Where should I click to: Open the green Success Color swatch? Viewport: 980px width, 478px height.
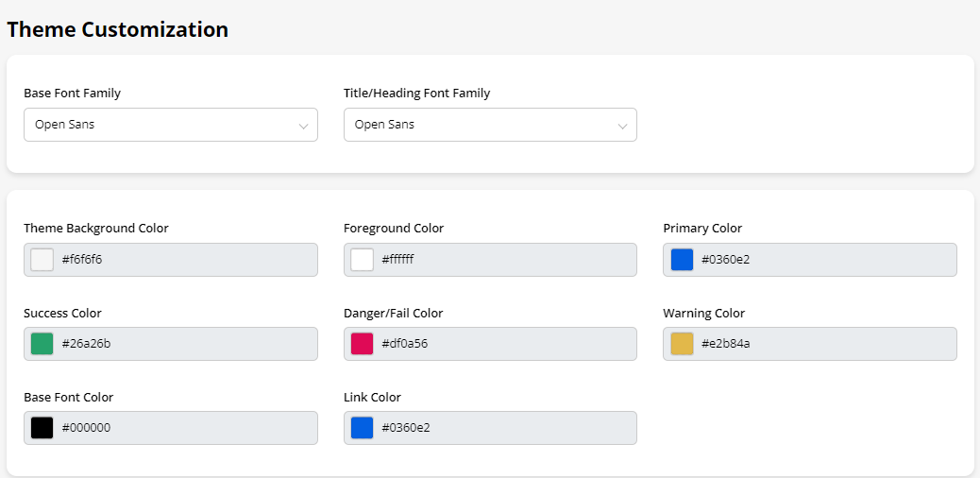tap(42, 344)
